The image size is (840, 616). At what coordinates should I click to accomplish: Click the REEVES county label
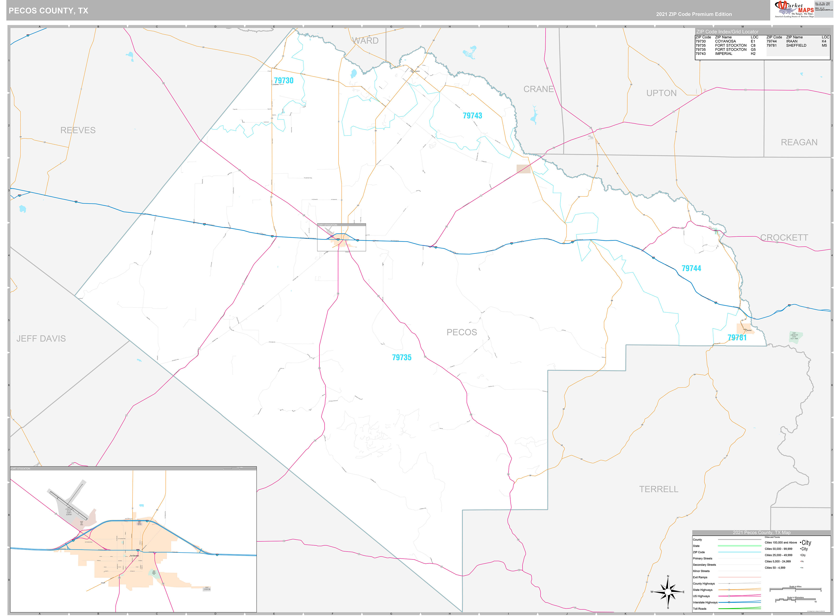pyautogui.click(x=78, y=130)
